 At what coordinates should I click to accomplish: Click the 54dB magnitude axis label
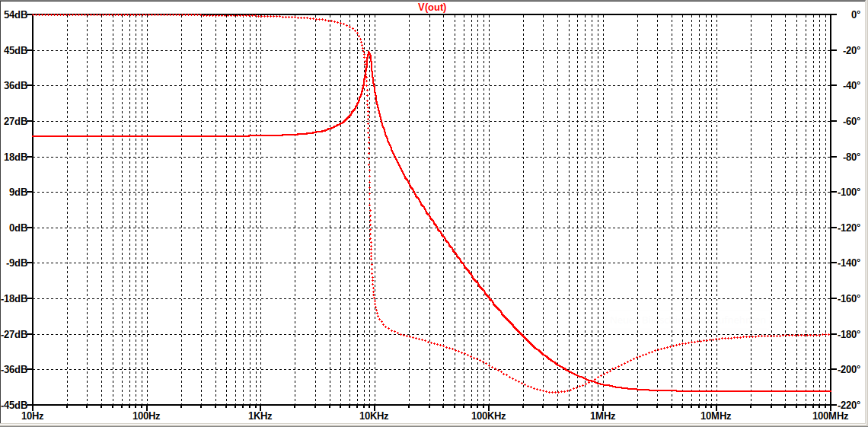[14, 15]
